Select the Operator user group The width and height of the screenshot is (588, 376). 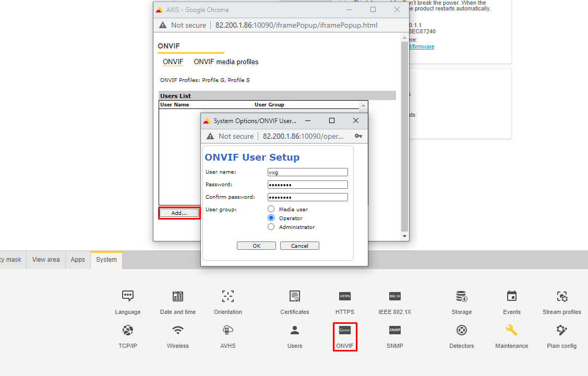[x=271, y=218]
